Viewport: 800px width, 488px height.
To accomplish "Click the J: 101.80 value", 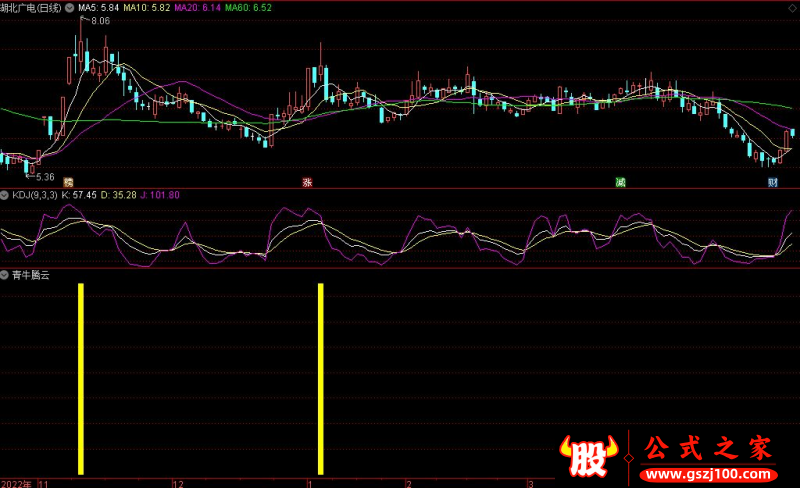I will (160, 195).
